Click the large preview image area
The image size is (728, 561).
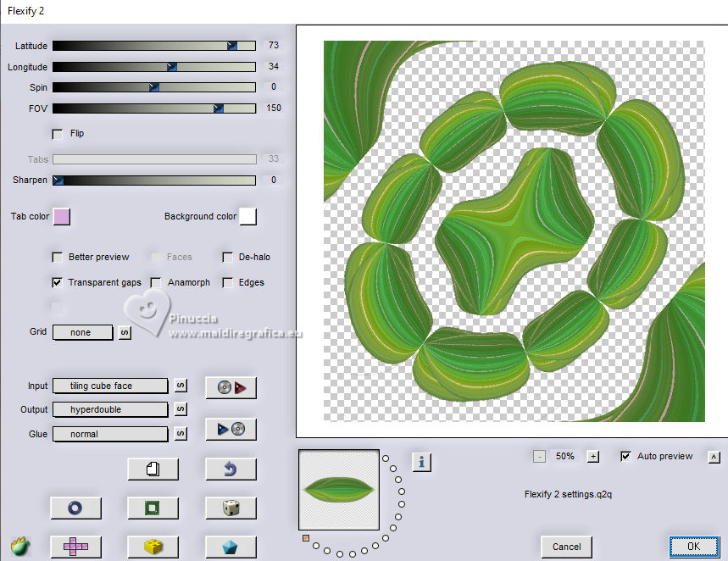pos(514,231)
